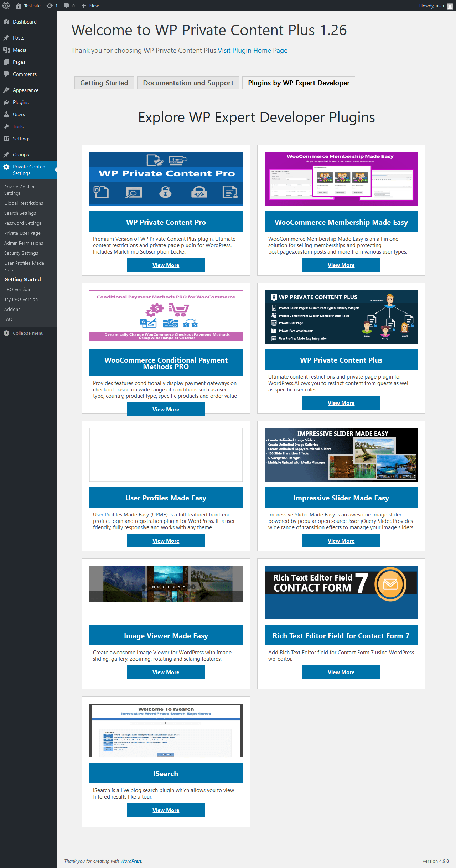
Task: Open the PRO Version submenu item
Action: pos(17,289)
